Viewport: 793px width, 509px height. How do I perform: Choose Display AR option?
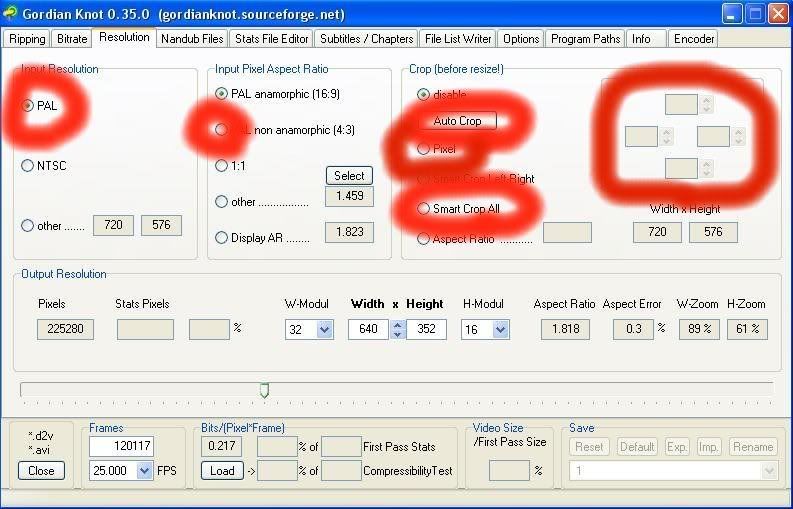point(221,238)
